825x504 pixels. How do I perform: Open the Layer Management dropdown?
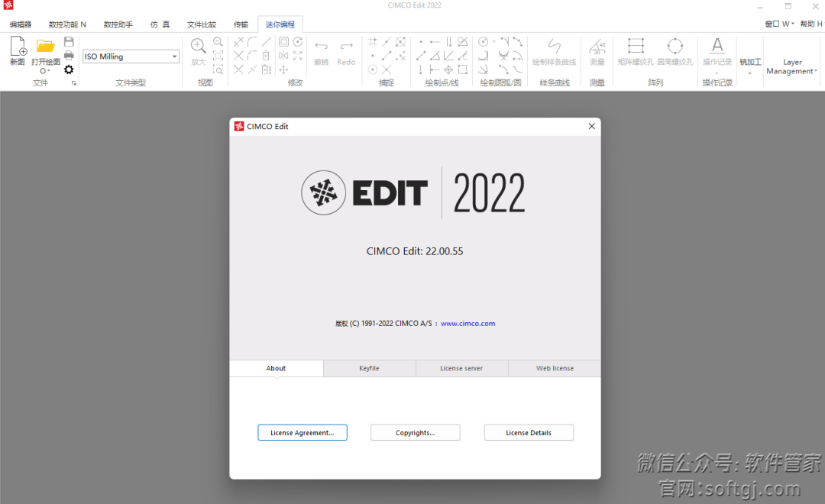coord(792,66)
